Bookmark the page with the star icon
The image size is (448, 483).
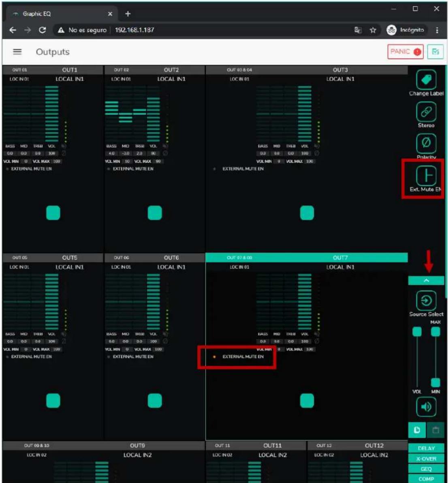point(373,30)
